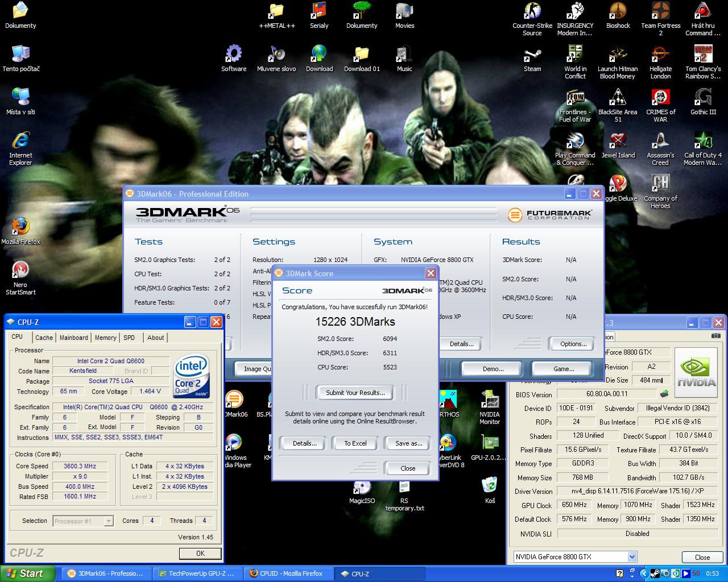Click the GPU Clock 650 MHz field
728x582 pixels.
point(574,505)
